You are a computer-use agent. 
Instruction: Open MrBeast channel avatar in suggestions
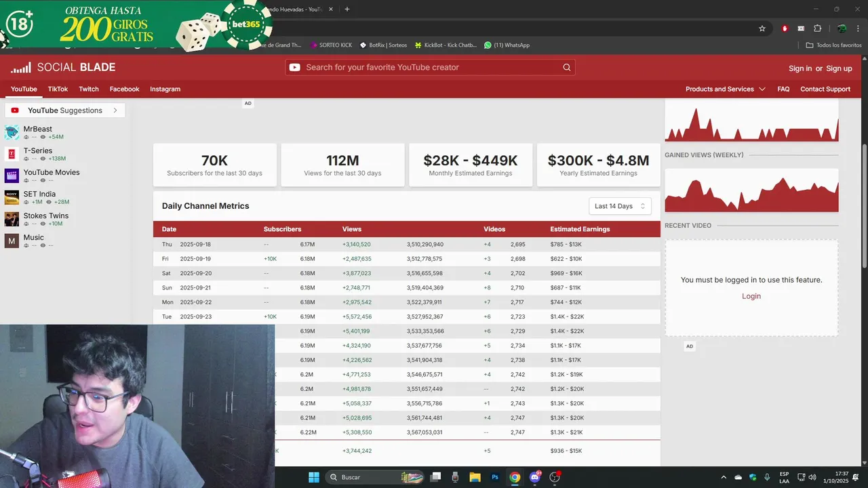tap(12, 132)
